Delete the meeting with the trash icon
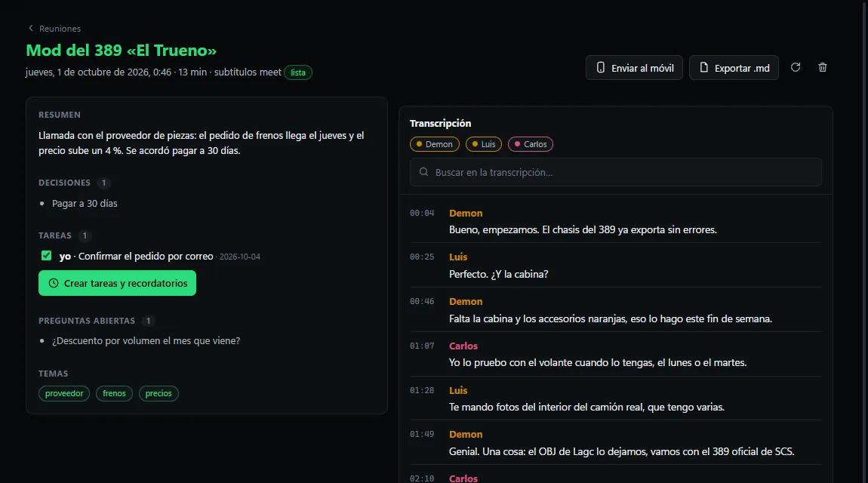 coord(823,67)
